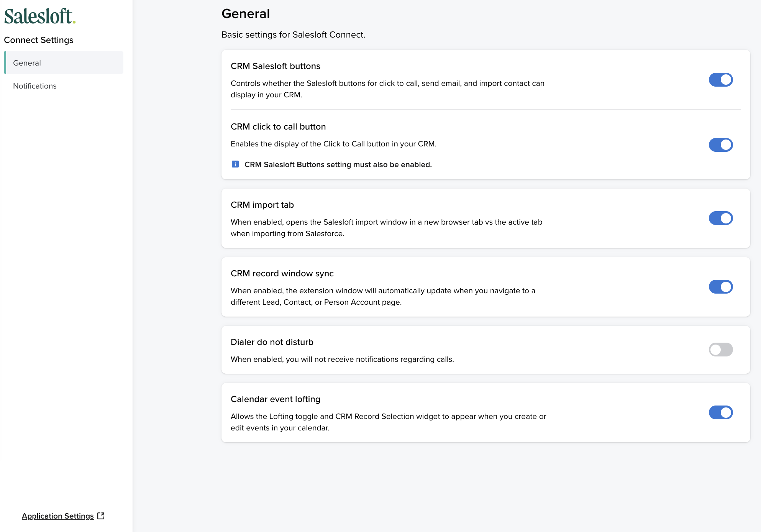Click the General page heading
Viewport: 761px width, 532px height.
[246, 13]
